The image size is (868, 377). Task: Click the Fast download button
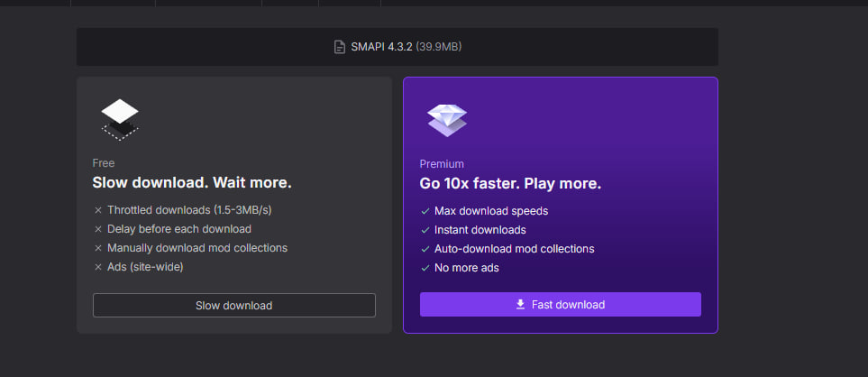561,305
